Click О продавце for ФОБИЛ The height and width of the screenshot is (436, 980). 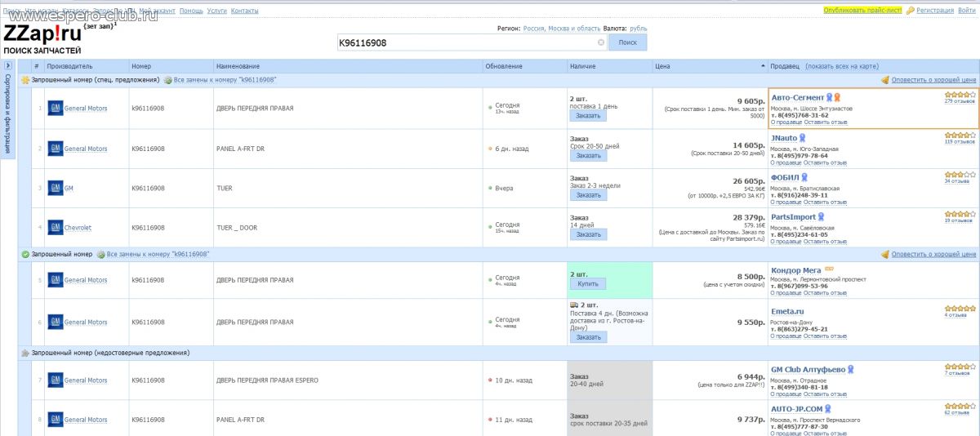pyautogui.click(x=786, y=202)
